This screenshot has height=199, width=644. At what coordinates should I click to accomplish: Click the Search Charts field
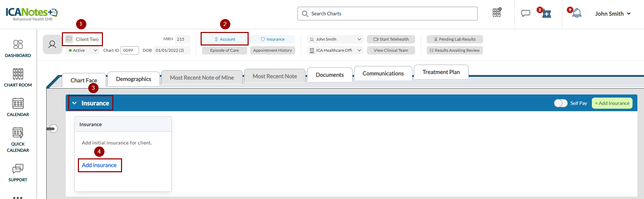pyautogui.click(x=387, y=14)
